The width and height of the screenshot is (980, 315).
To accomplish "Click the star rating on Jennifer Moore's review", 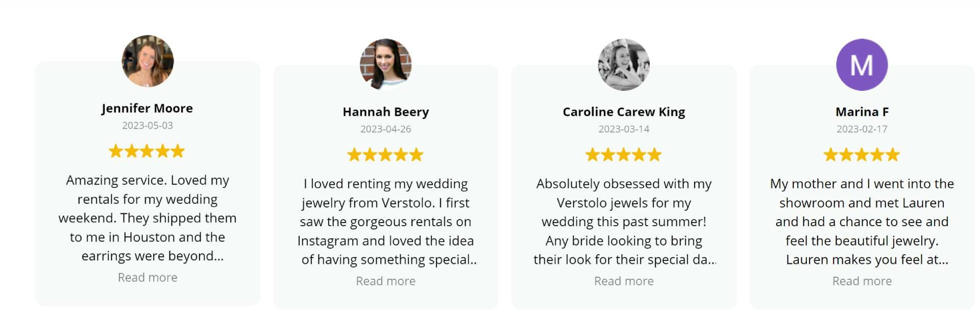I will 147,151.
